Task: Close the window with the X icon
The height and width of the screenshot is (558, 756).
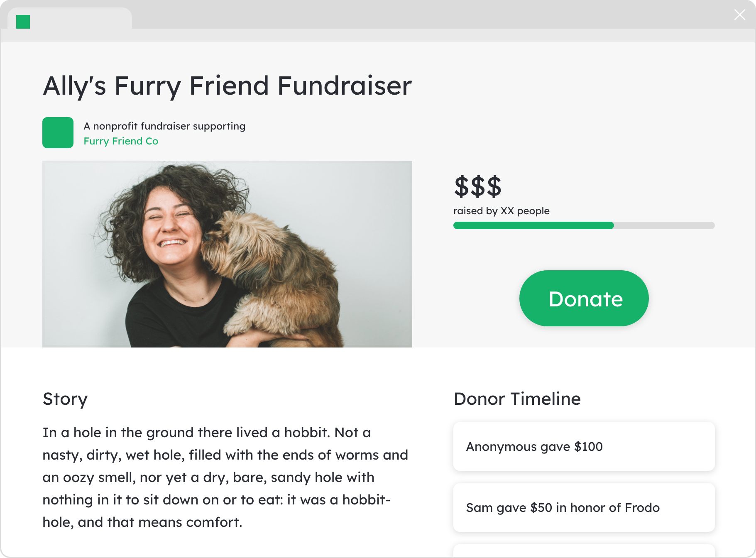Action: click(x=739, y=15)
